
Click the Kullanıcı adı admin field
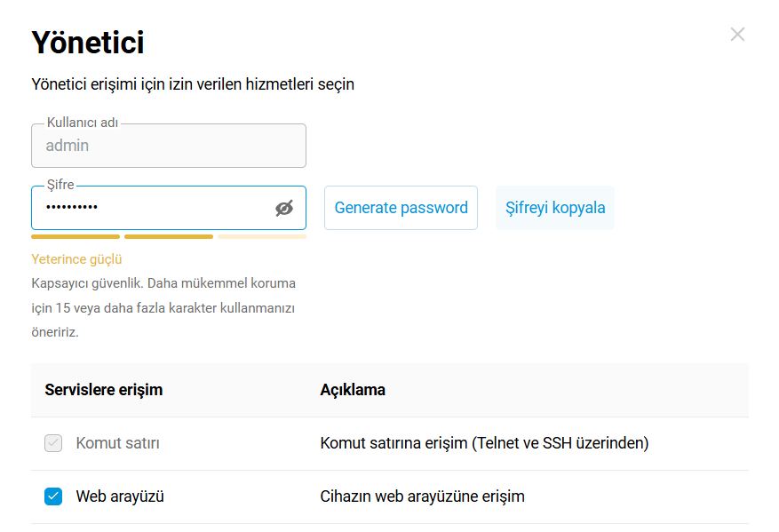168,146
